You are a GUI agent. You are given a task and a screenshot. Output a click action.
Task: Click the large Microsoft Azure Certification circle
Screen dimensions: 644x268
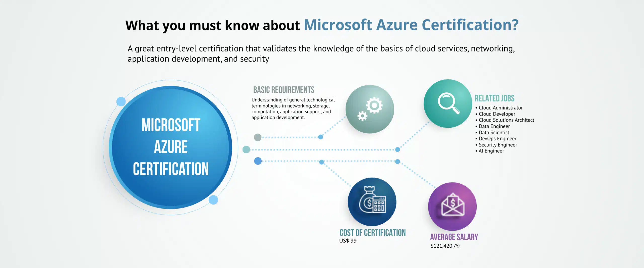tap(171, 147)
